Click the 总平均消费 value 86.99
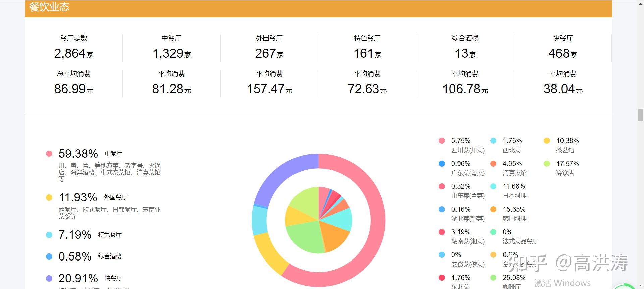Screen dimensions: 644x289 click(70, 89)
